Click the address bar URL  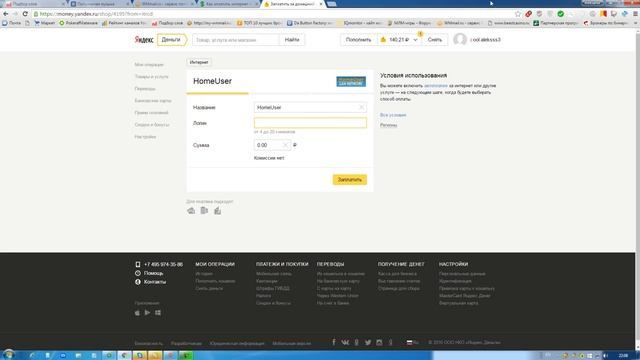(96, 14)
